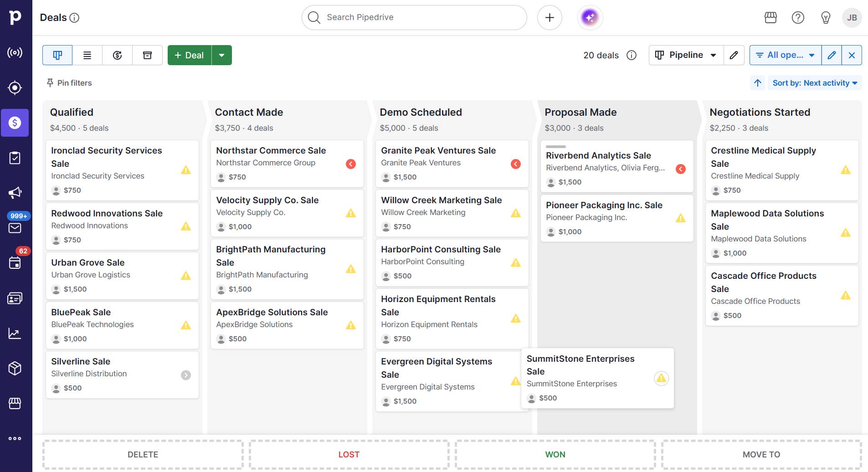Open the Marketplace sidebar icon at the bottom
The width and height of the screenshot is (868, 472).
[x=15, y=403]
